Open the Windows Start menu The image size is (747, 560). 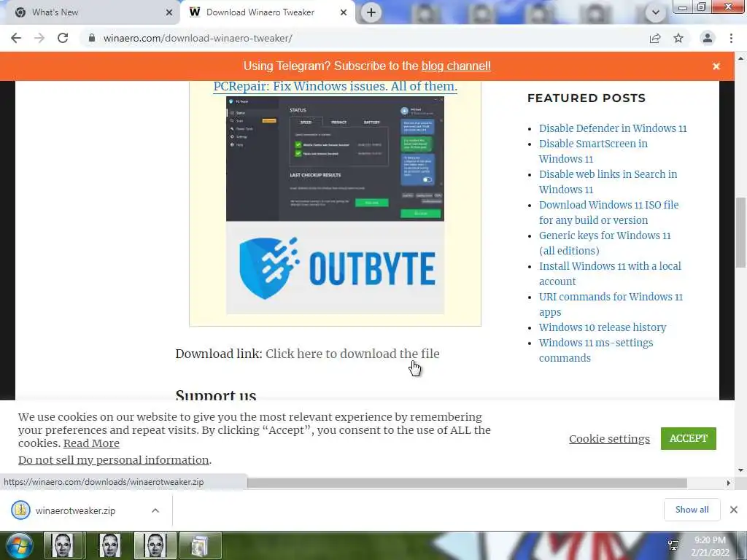click(19, 545)
